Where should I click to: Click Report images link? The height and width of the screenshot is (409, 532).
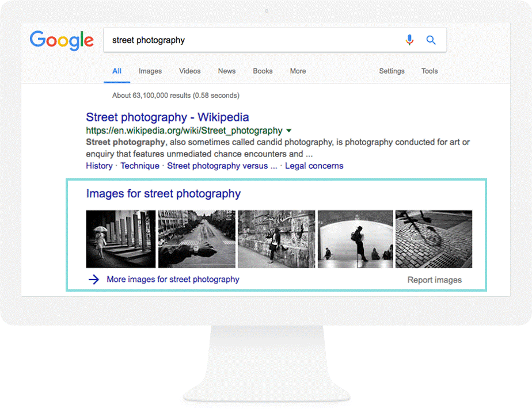coord(435,280)
